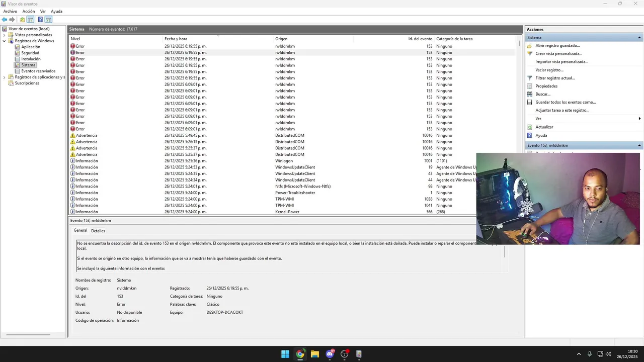Viewport: 644px width, 362px height.
Task: Toggle the console tree pane toolbar icon
Action: [x=31, y=20]
